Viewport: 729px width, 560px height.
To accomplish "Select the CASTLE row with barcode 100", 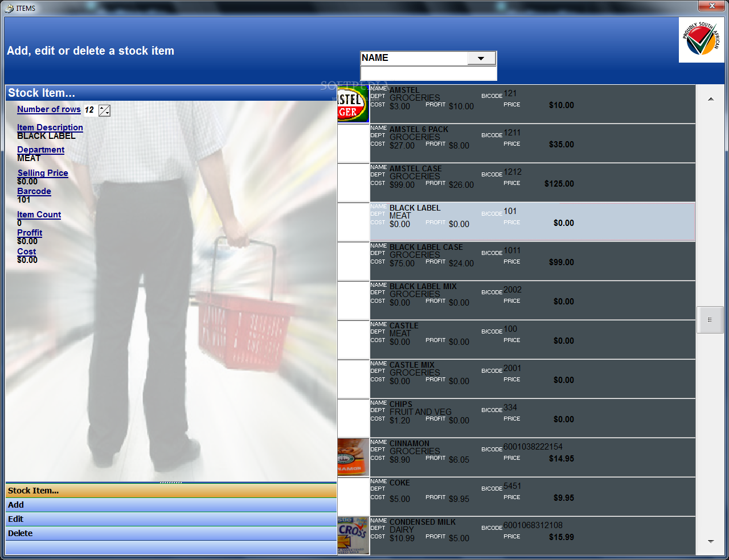I will pyautogui.click(x=533, y=340).
